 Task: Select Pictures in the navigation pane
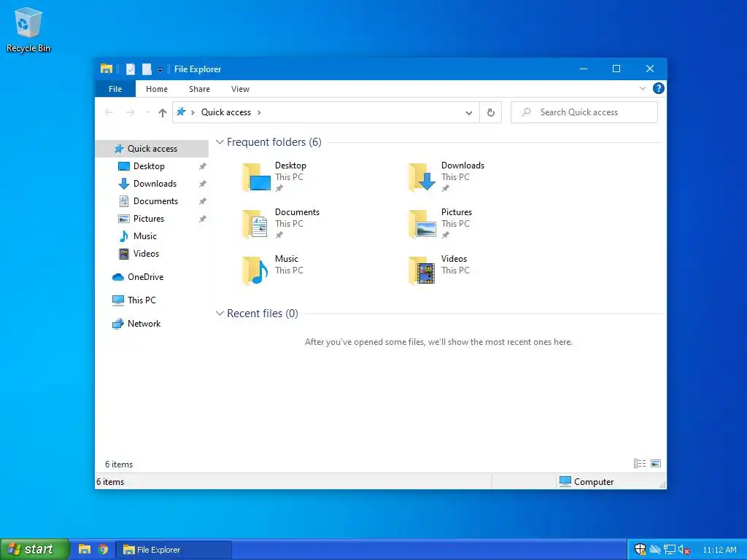click(x=149, y=219)
